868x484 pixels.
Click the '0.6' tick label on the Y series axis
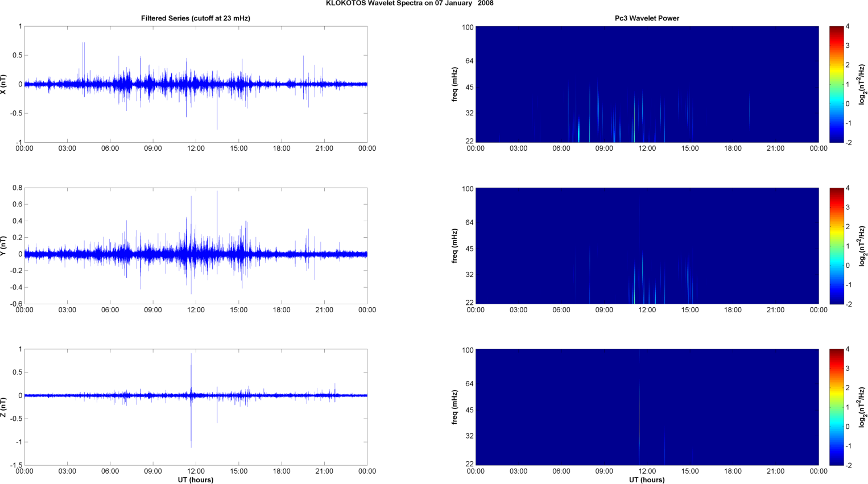point(18,204)
